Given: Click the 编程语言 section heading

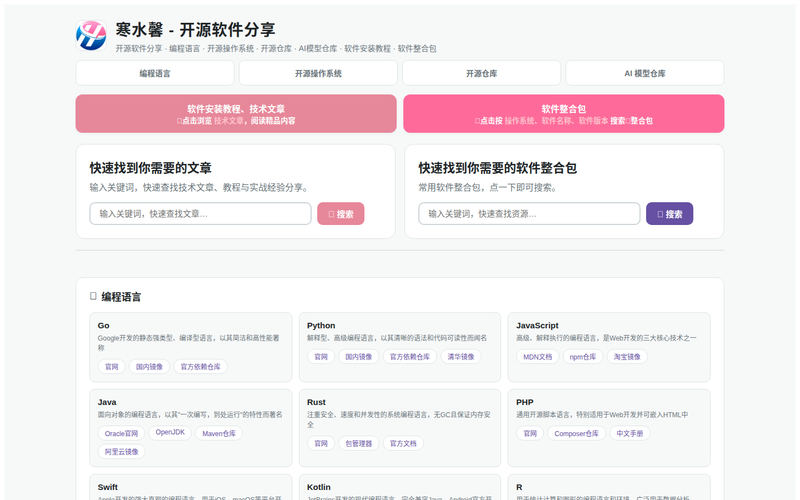Looking at the screenshot, I should [121, 297].
